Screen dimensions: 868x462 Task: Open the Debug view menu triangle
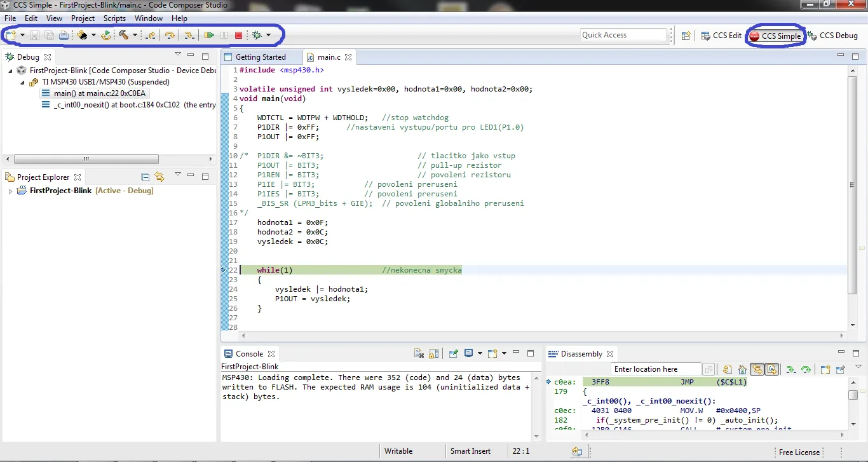tap(178, 55)
